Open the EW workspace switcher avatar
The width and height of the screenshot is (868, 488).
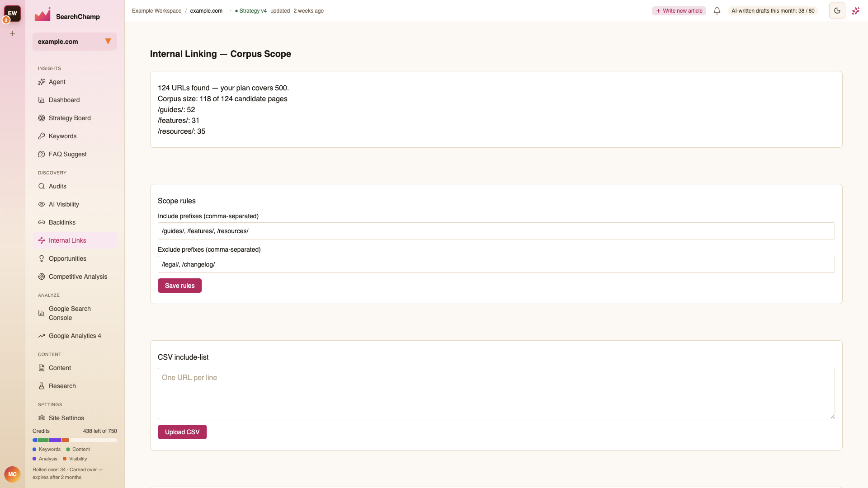pos(12,14)
